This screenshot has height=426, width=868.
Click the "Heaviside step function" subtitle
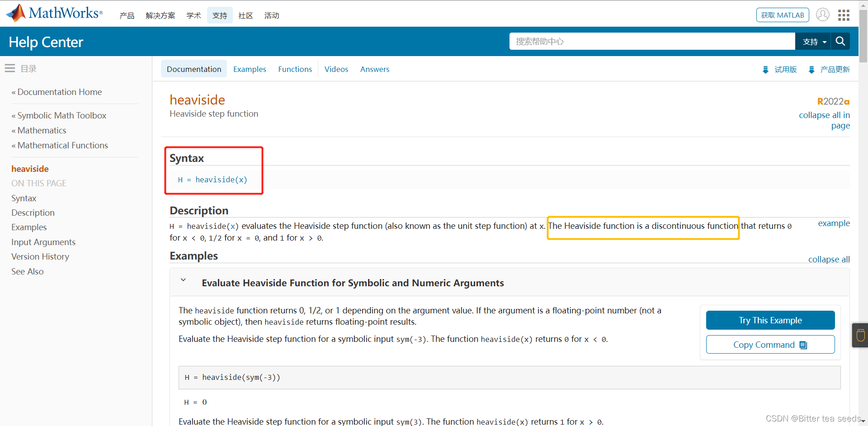214,114
